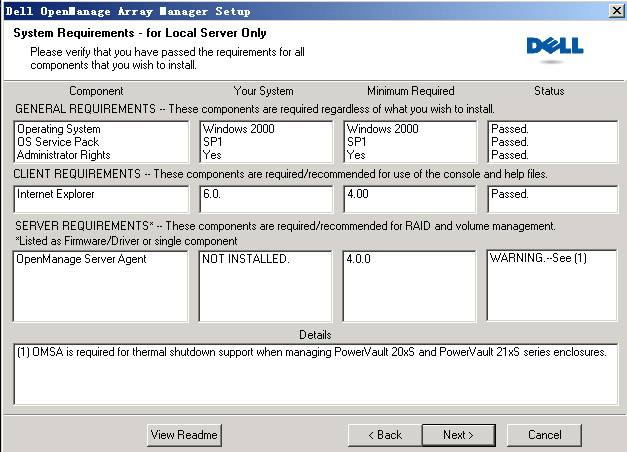This screenshot has height=452, width=627.
Task: Cancel the setup wizard
Action: [x=544, y=435]
